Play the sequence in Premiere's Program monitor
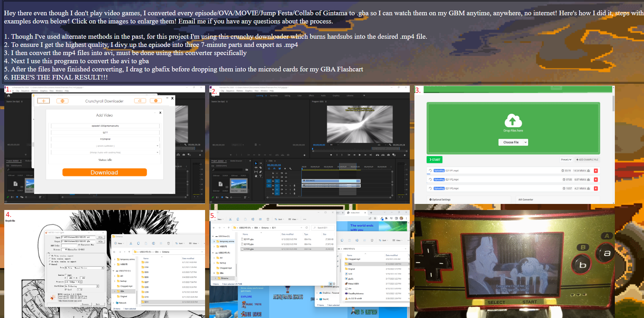This screenshot has height=318, width=644. [x=360, y=155]
